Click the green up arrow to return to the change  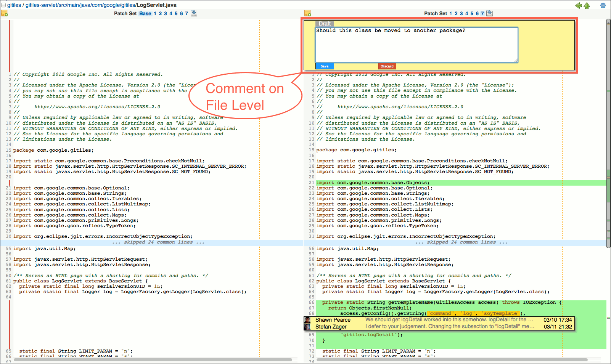coord(587,6)
